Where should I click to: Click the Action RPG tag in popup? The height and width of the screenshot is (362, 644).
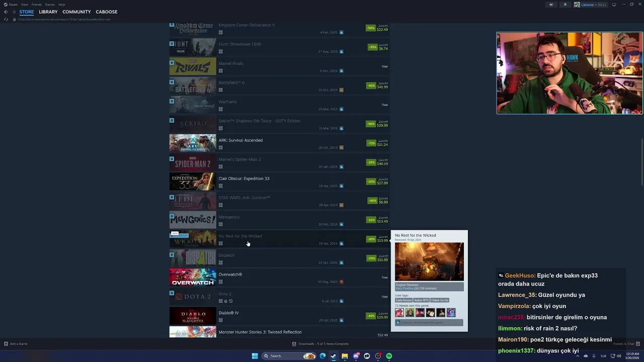[422, 300]
